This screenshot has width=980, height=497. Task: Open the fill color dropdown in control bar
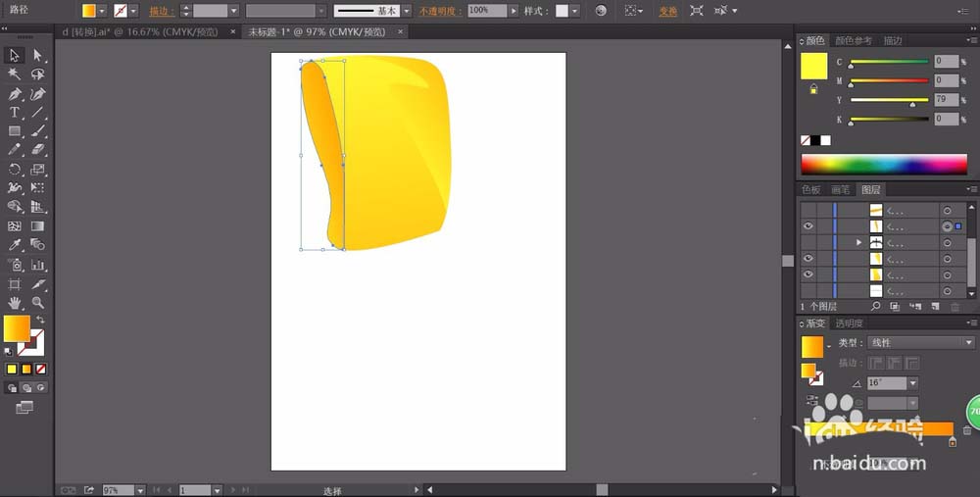pyautogui.click(x=102, y=11)
